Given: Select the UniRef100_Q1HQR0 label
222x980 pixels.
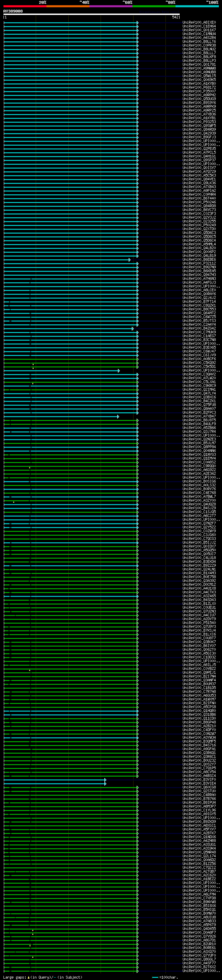Looking at the screenshot, I should (x=199, y=711).
